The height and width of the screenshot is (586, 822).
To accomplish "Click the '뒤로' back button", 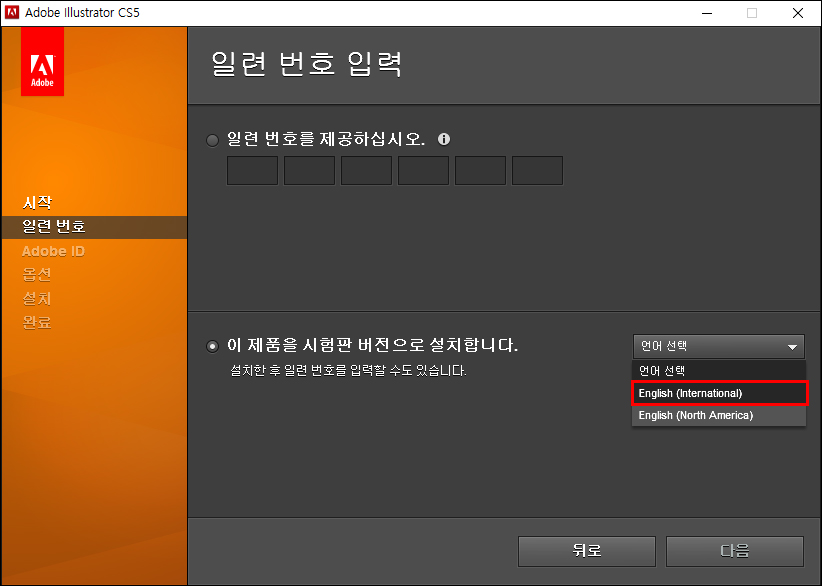I will [x=587, y=551].
